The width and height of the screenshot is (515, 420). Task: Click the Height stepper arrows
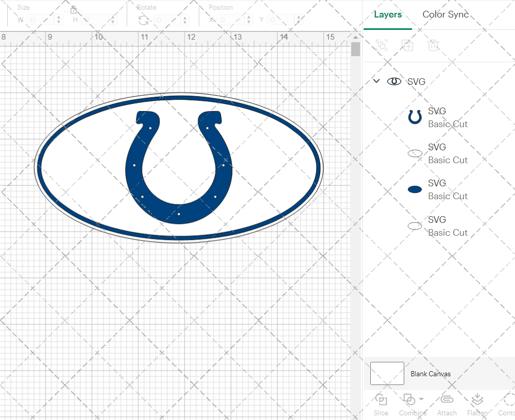(113, 20)
